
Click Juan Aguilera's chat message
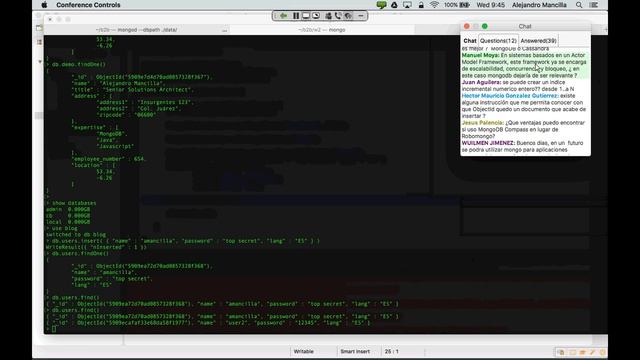tap(524, 85)
